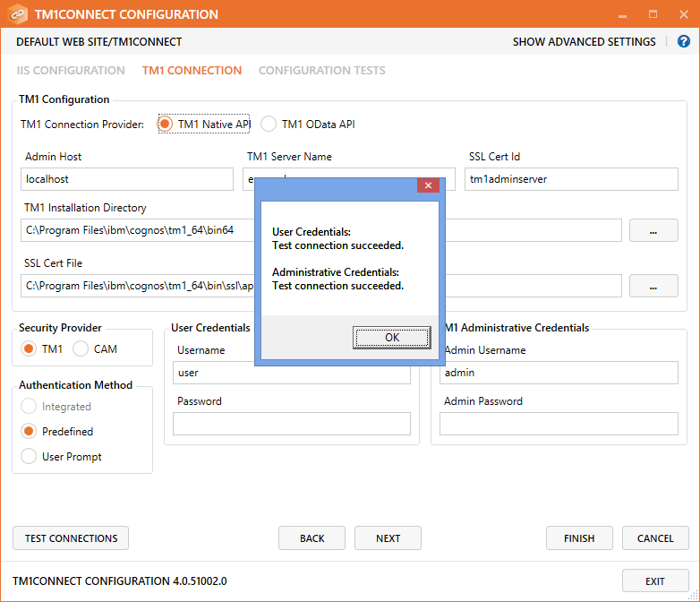This screenshot has height=602, width=700.
Task: Click the TM1Connect link logo icon
Action: pos(17,13)
